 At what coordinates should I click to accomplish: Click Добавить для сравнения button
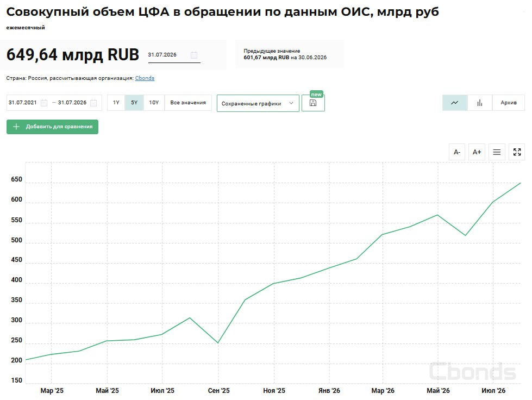52,127
